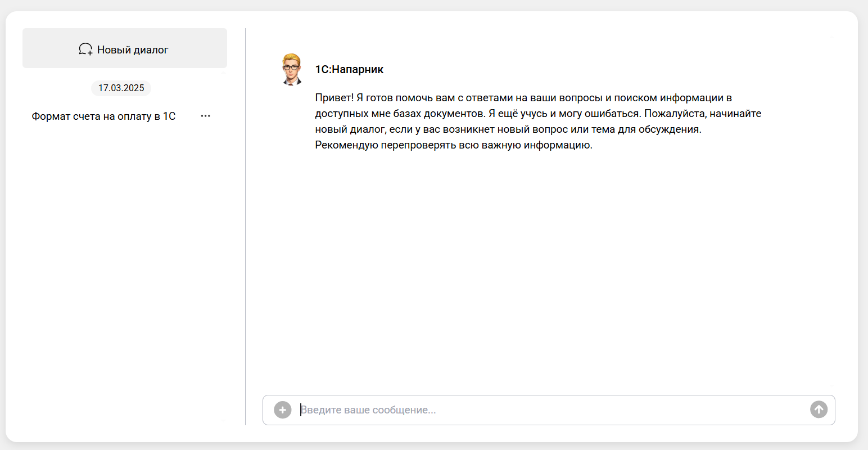This screenshot has height=450, width=868.
Task: Click the Введите ваше сообщение input field
Action: coord(551,410)
